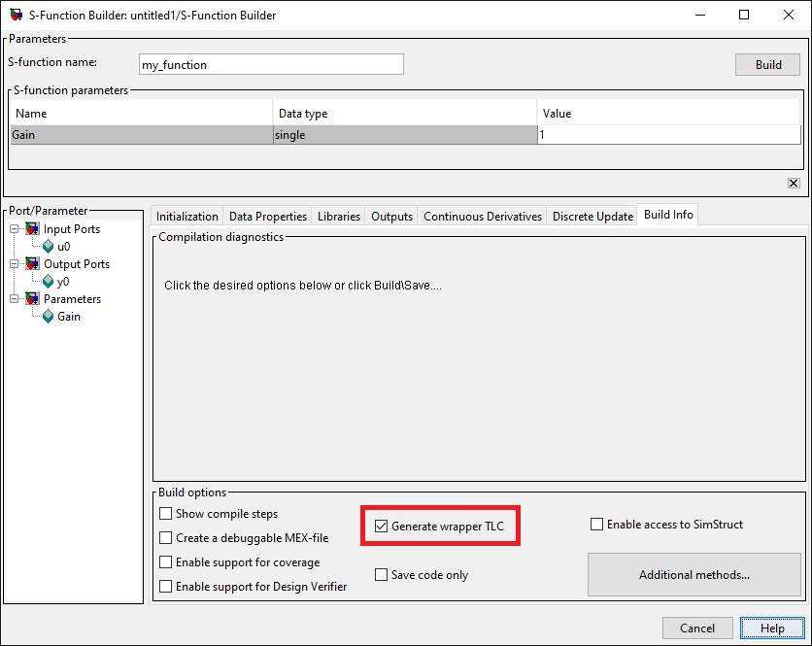This screenshot has width=812, height=646.
Task: Select the Gain parameter Value cell
Action: [668, 135]
